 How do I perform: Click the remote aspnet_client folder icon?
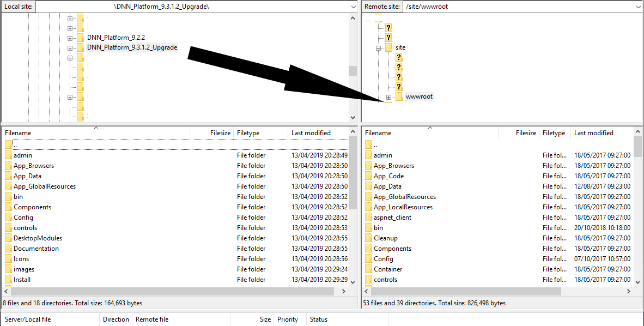(x=368, y=217)
